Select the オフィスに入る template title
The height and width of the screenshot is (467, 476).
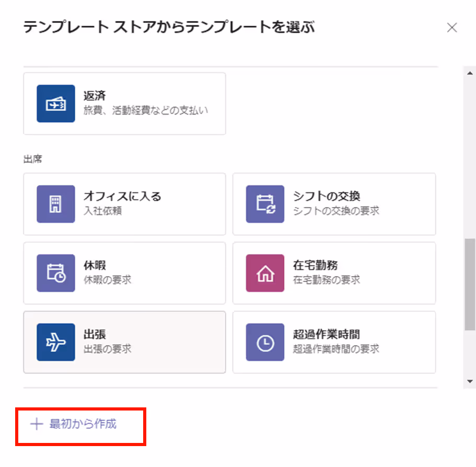122,196
